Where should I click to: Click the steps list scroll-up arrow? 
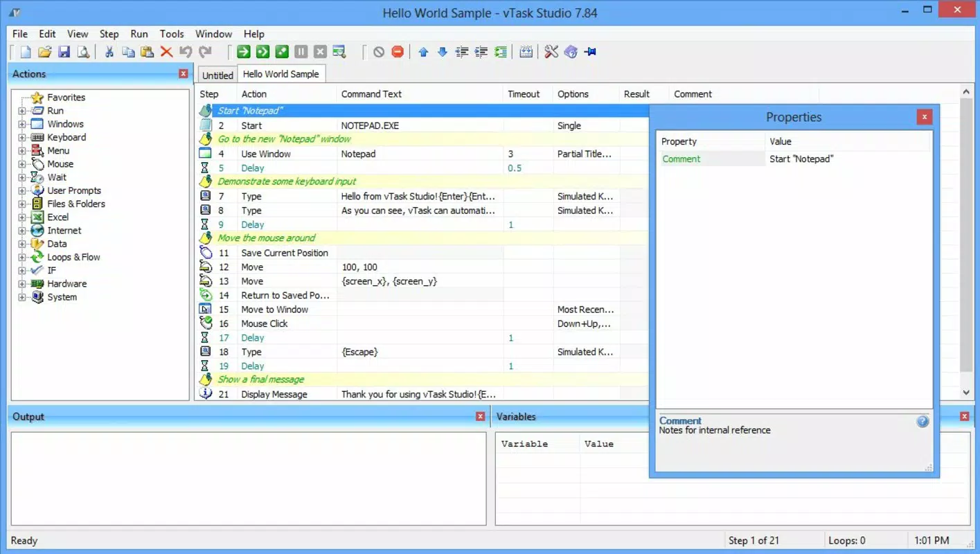click(967, 91)
